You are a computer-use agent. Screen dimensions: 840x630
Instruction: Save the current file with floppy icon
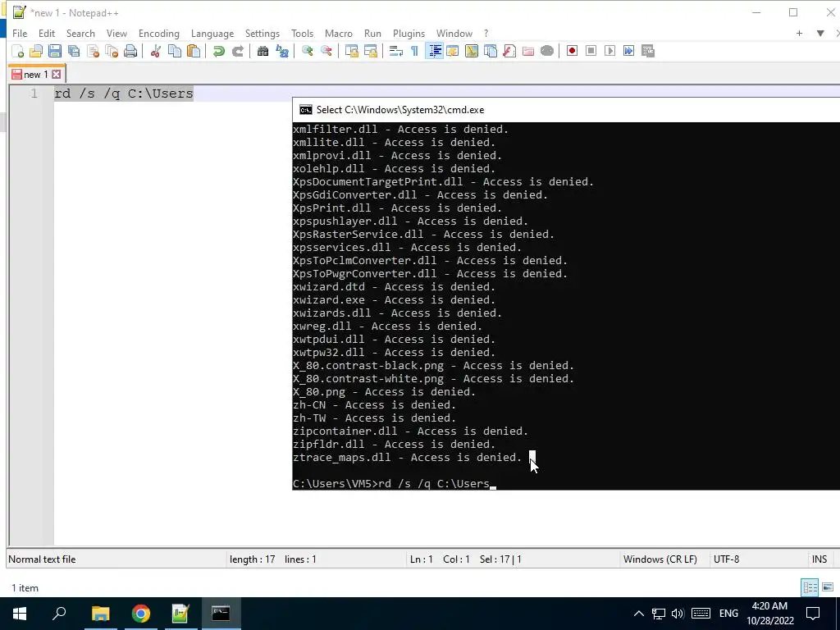coord(55,51)
